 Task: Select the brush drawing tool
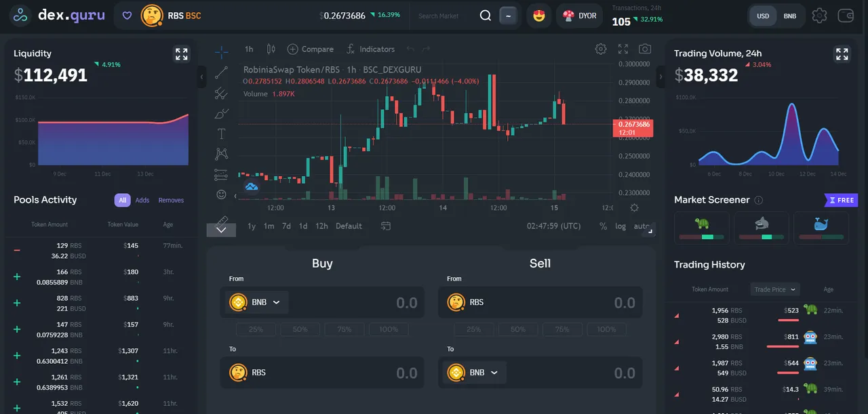point(221,113)
